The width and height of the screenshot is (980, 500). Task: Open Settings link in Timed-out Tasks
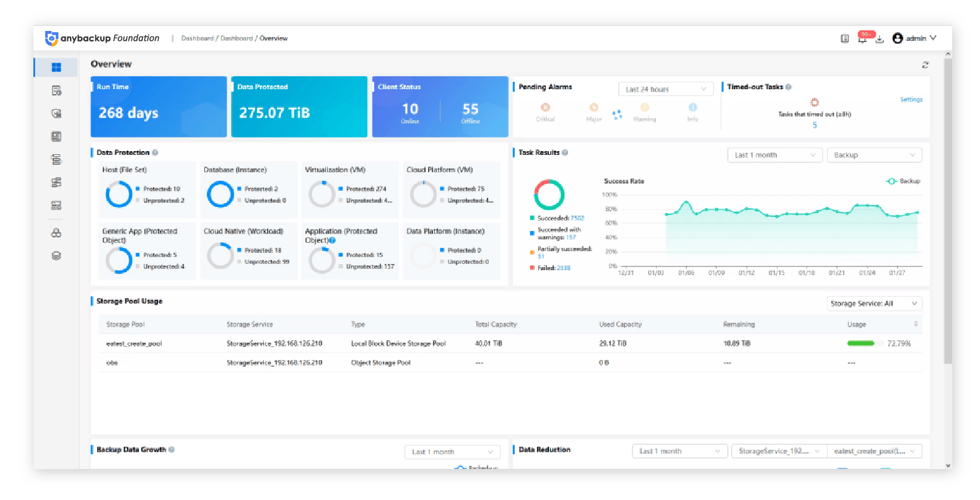tap(911, 100)
